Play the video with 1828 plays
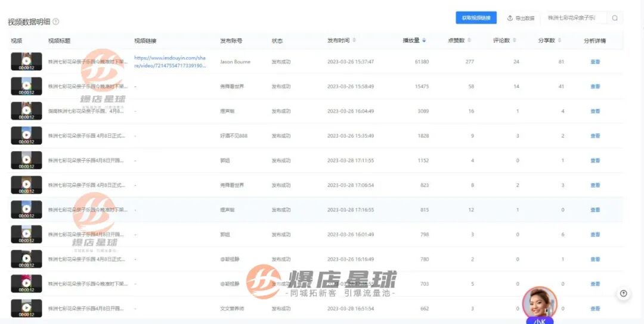The image size is (644, 324). (26, 135)
